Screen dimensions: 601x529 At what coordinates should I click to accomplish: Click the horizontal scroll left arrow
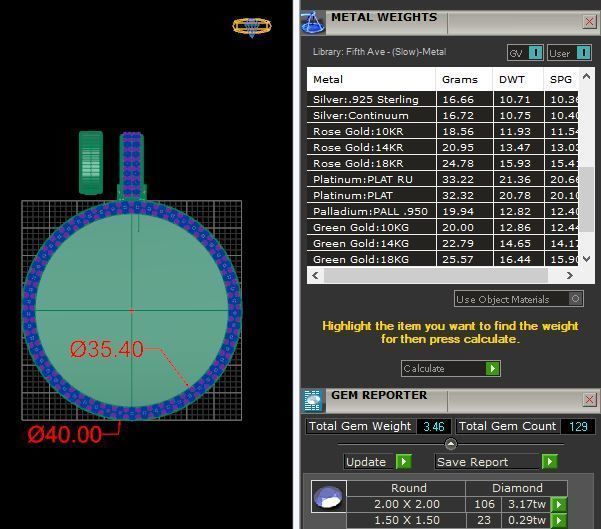[x=315, y=275]
